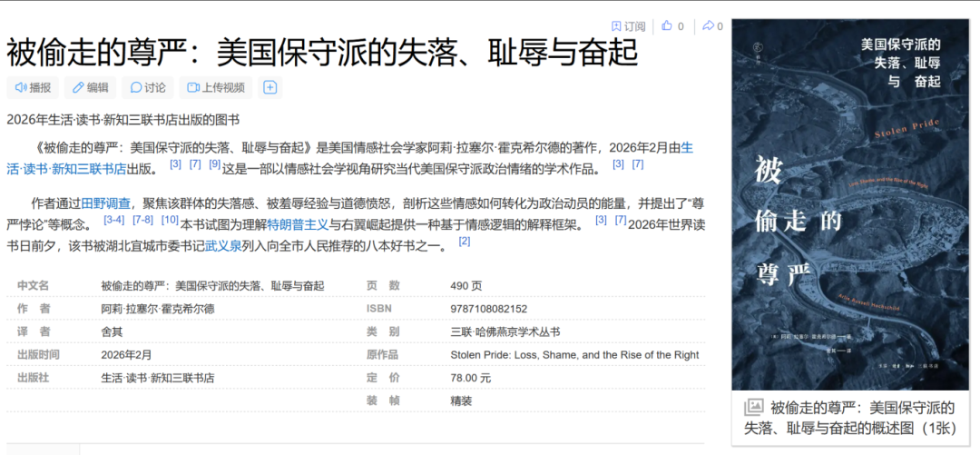Share the article via arrow icon
The image size is (980, 455).
[708, 26]
